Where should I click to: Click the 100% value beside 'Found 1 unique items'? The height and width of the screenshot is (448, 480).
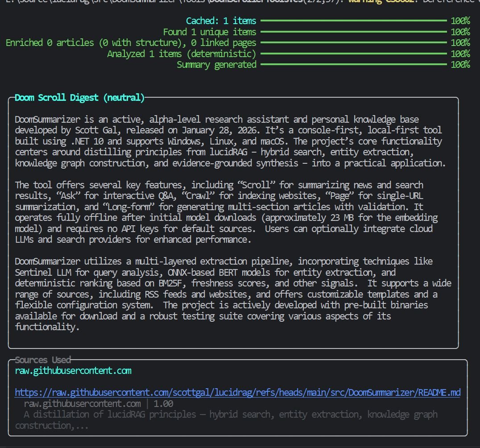[460, 32]
